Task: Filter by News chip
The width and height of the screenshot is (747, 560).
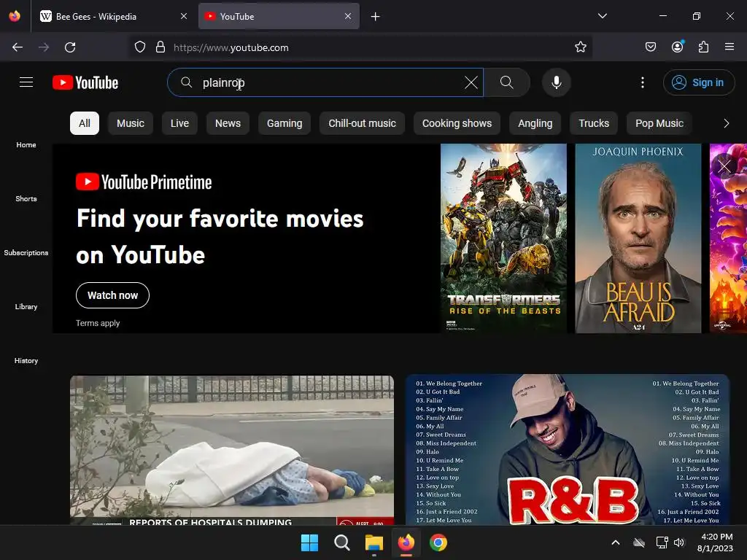Action: click(228, 123)
